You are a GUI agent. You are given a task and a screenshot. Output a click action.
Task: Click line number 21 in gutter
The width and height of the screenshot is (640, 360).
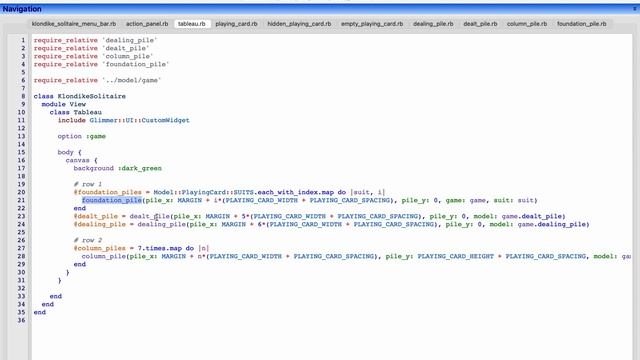21,200
